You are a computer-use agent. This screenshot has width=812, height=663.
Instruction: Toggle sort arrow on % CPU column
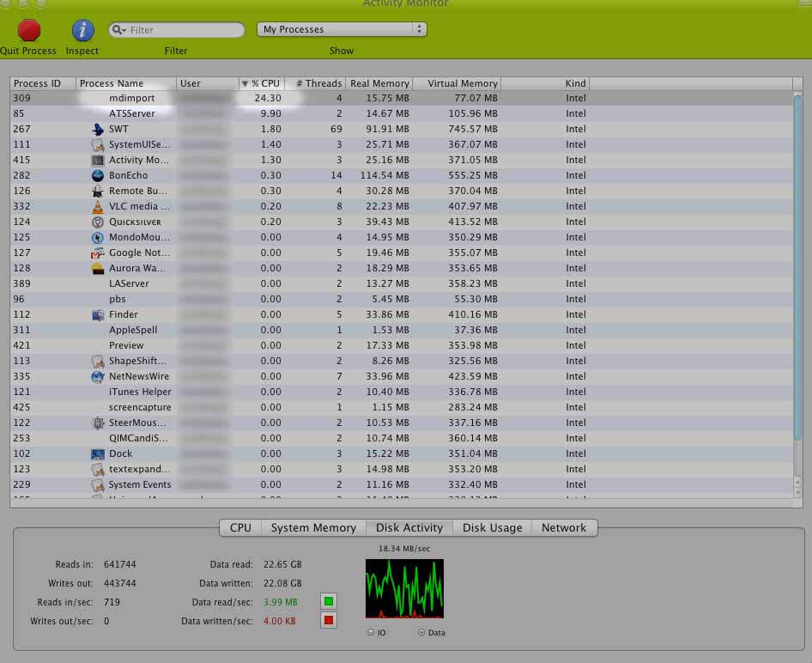(245, 83)
